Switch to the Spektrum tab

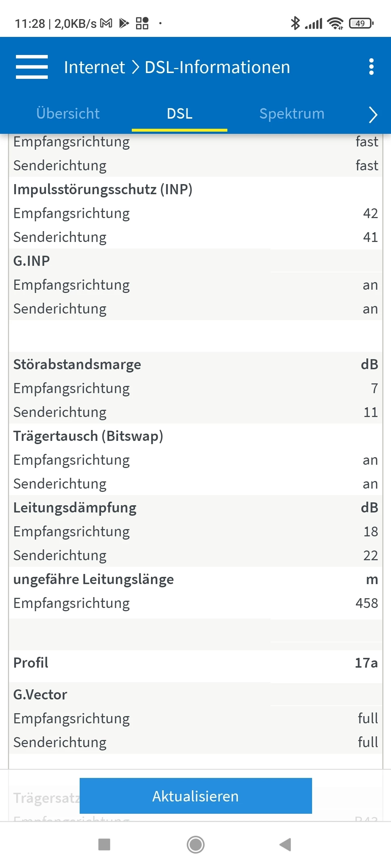click(x=292, y=114)
